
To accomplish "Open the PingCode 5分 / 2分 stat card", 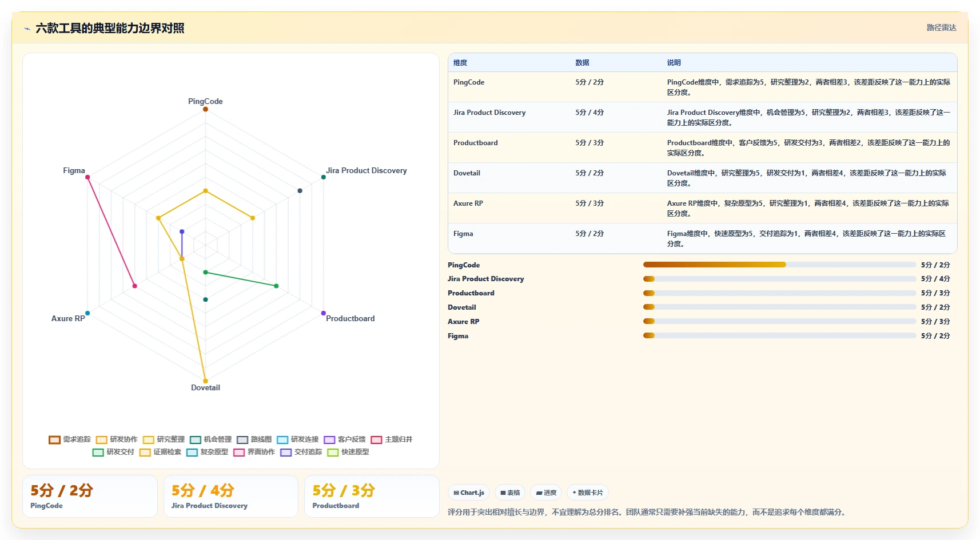I will [90, 496].
